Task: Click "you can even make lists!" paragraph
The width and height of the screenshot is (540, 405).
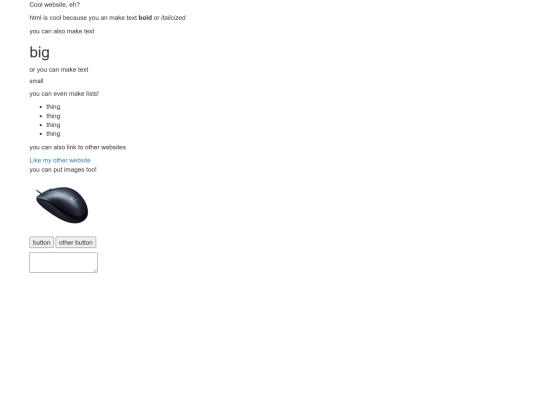Action: tap(64, 93)
